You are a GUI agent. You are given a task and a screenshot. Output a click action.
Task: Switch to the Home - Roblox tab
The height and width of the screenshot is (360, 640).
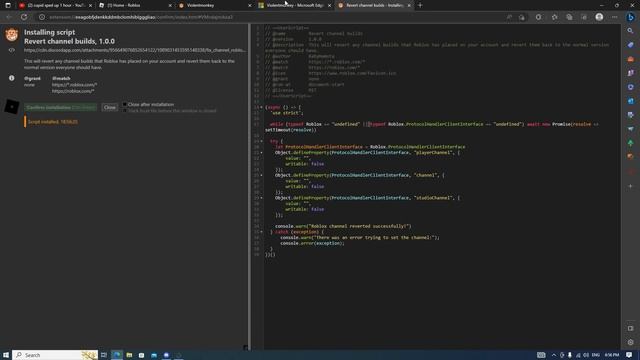tap(135, 5)
